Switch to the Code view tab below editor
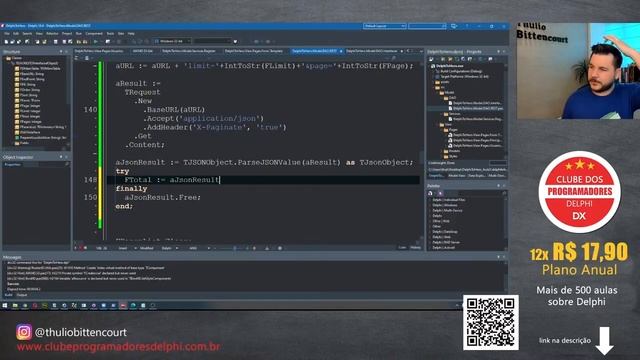The height and width of the screenshot is (360, 640). pos(402,247)
